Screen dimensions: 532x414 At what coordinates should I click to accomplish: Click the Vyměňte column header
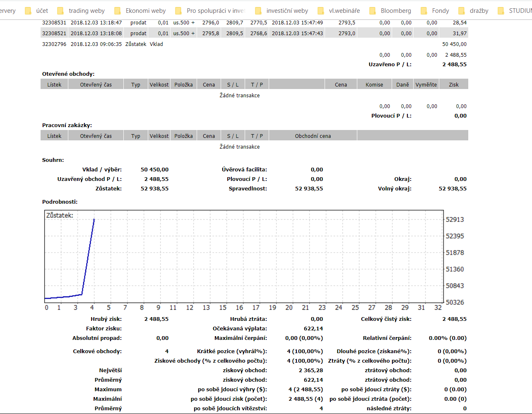pyautogui.click(x=426, y=84)
